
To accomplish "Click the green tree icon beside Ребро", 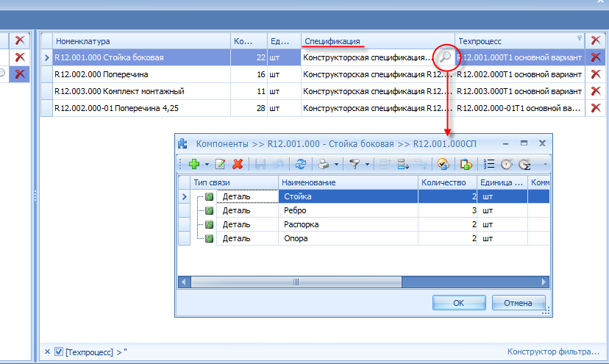I will point(210,210).
